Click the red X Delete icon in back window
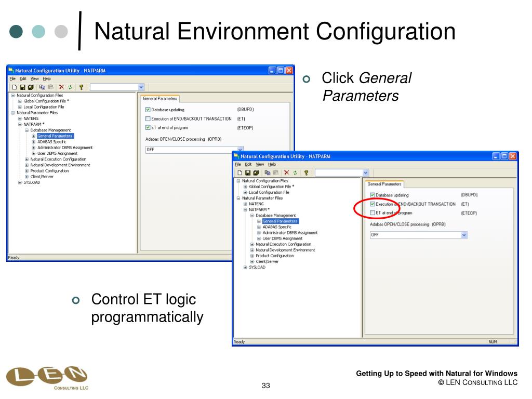Screen dimensions: 532x399 coord(61,87)
